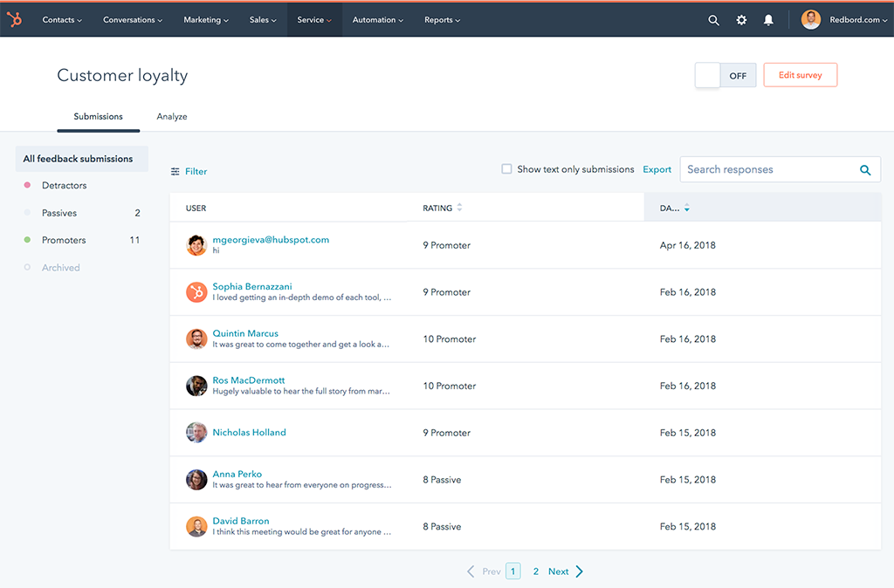894x588 pixels.
Task: Open the Automation menu
Action: [377, 19]
